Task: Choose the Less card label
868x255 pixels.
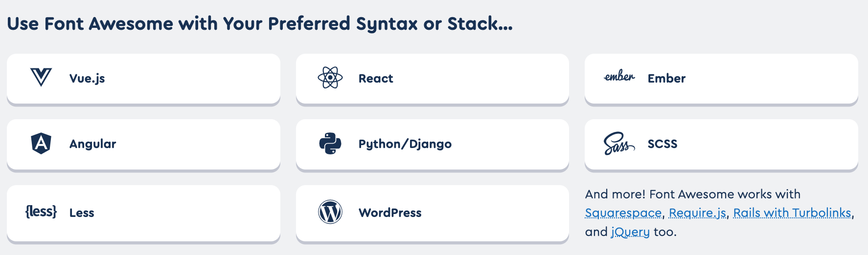Action: [x=82, y=212]
